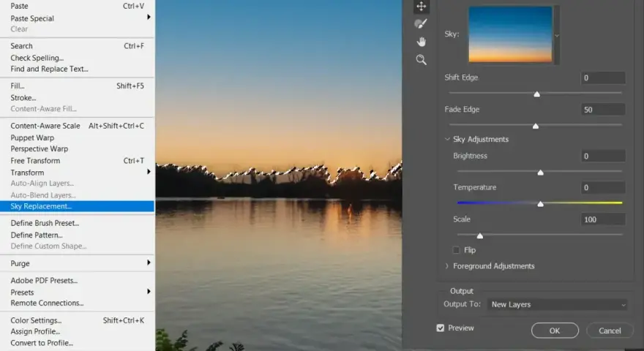This screenshot has width=644, height=351.
Task: Click the Scale value field
Action: [602, 219]
